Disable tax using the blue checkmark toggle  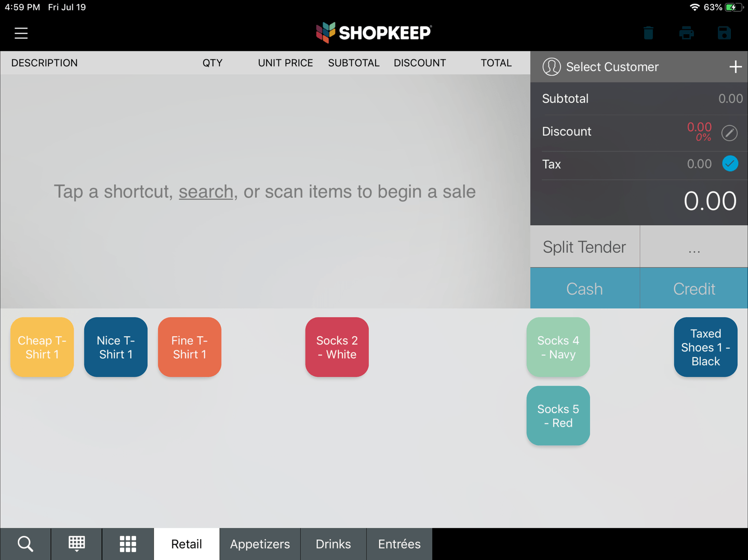pyautogui.click(x=730, y=163)
